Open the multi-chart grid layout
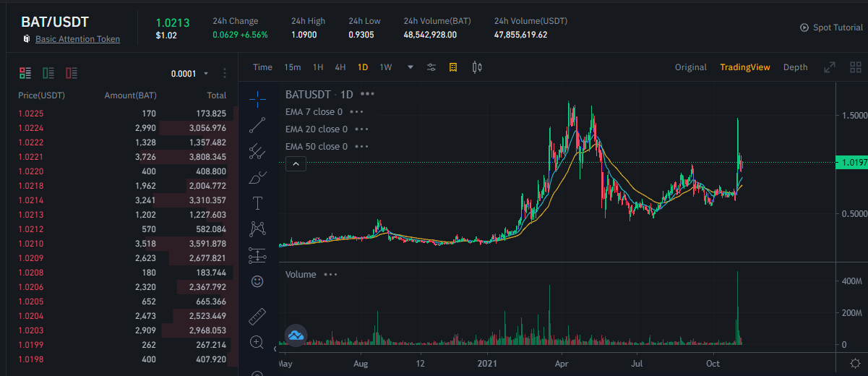Viewport: 868px width, 376px height. click(856, 67)
